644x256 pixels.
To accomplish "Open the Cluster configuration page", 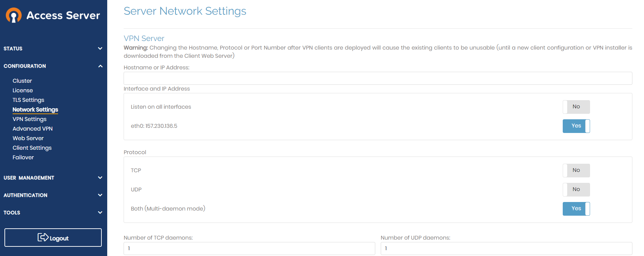I will click(22, 81).
